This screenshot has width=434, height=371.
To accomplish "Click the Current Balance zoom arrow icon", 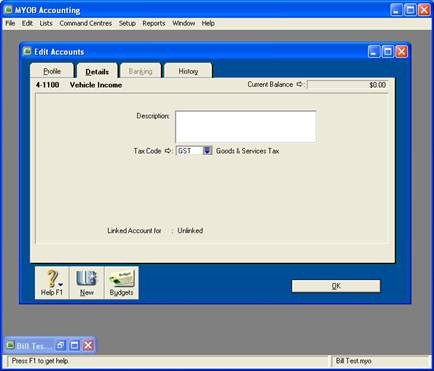I will [300, 84].
